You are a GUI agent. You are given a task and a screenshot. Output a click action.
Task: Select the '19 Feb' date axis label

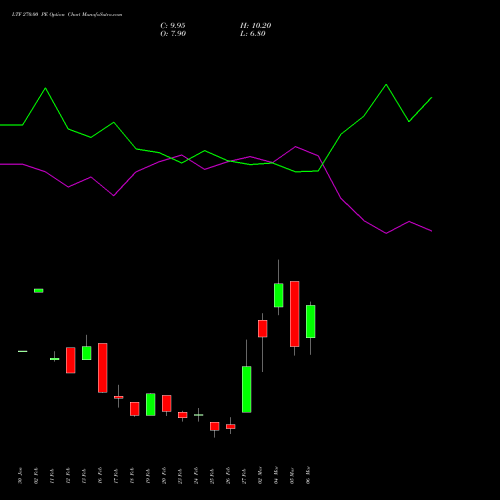coord(148,476)
